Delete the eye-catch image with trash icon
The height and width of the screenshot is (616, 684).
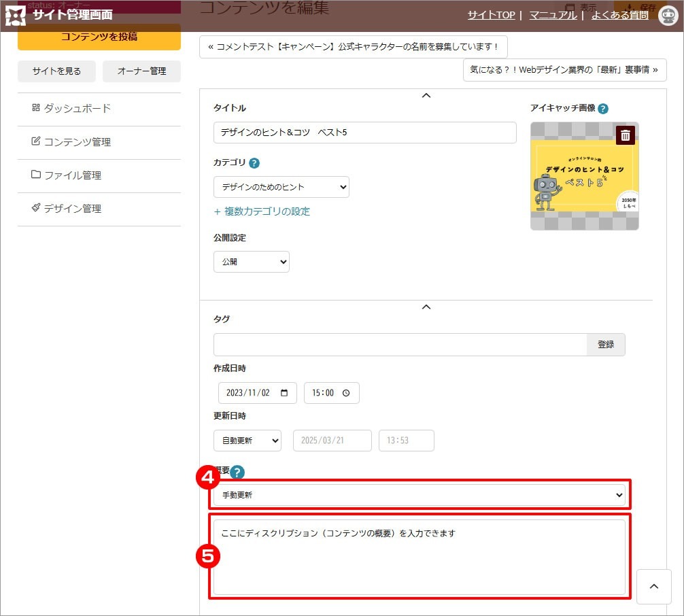click(626, 135)
